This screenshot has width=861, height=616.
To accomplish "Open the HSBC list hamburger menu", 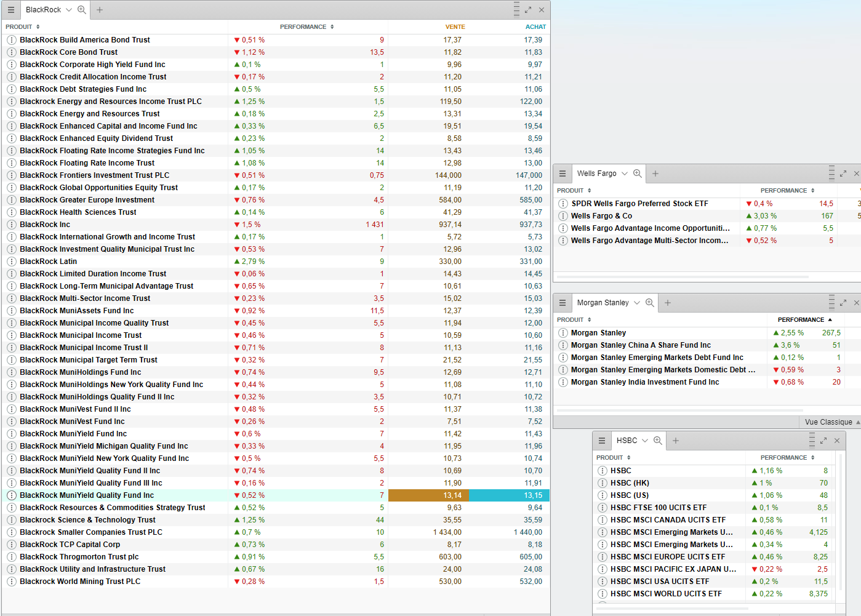I will click(602, 441).
